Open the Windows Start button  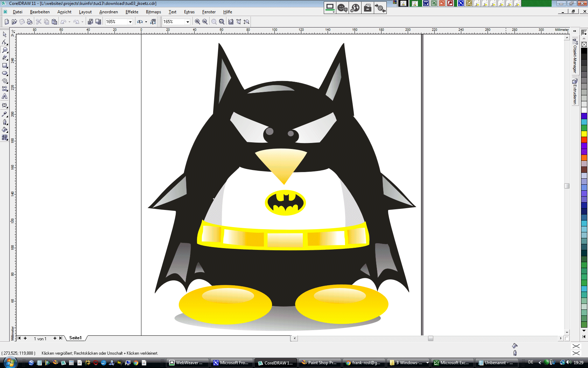(9, 362)
